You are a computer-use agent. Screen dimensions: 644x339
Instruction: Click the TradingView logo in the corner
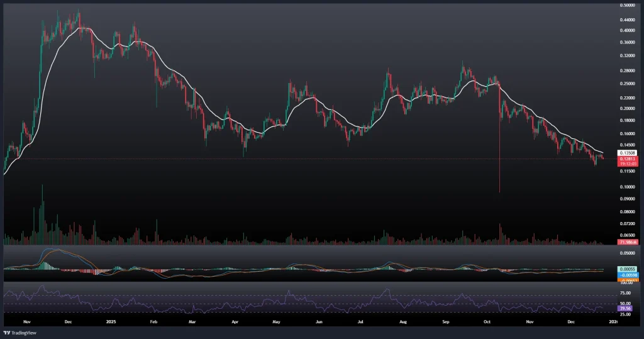pos(21,332)
